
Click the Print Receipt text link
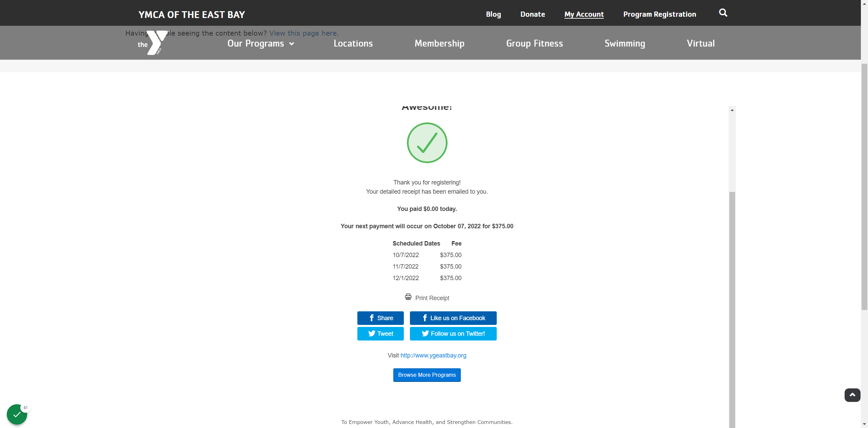[432, 298]
